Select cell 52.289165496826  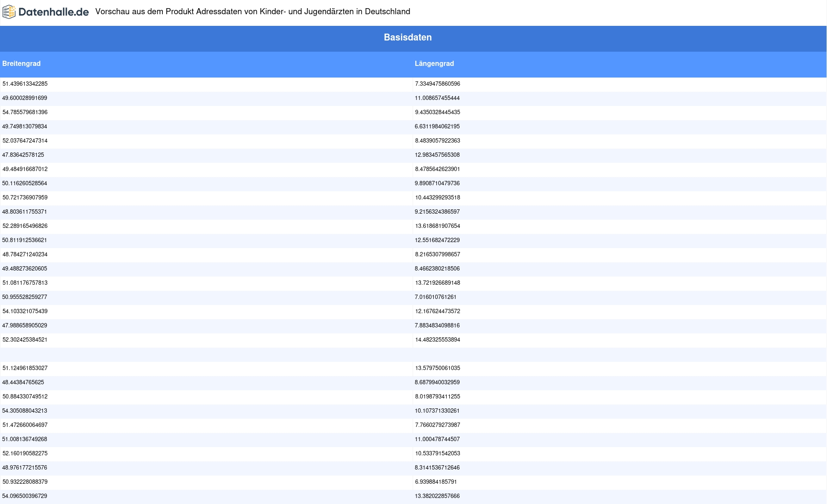(x=25, y=226)
